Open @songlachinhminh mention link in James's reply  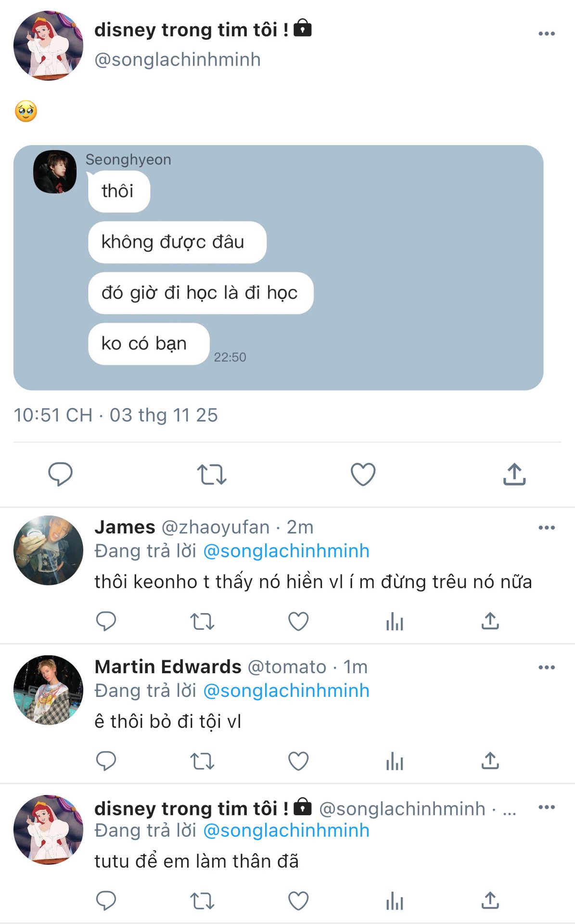pos(286,551)
